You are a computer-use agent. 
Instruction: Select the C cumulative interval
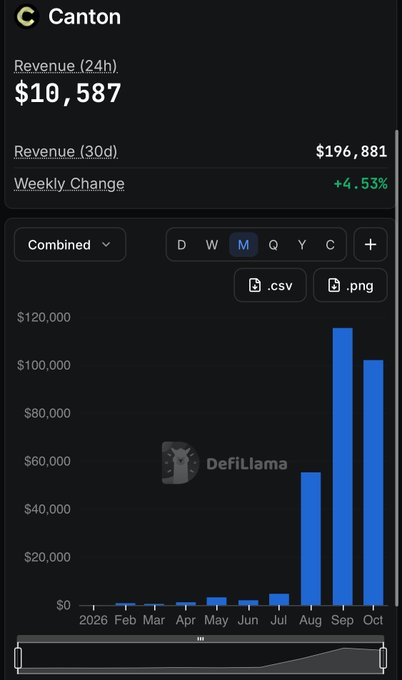tap(330, 245)
